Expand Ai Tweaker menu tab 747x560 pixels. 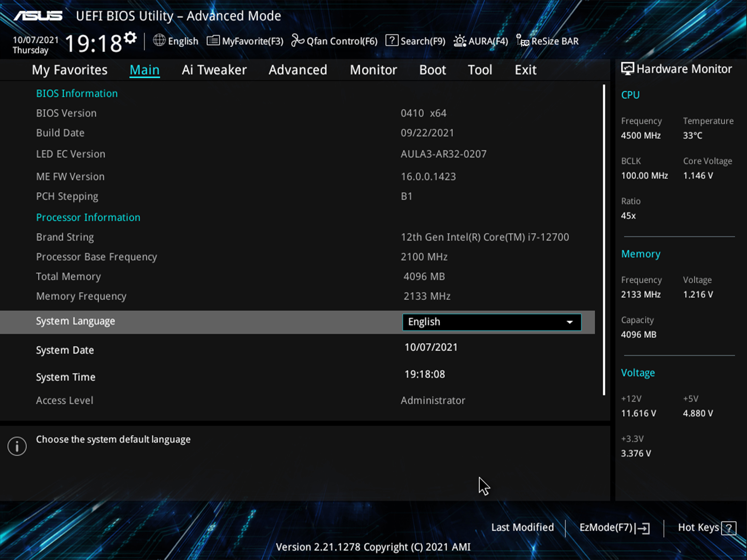click(214, 70)
